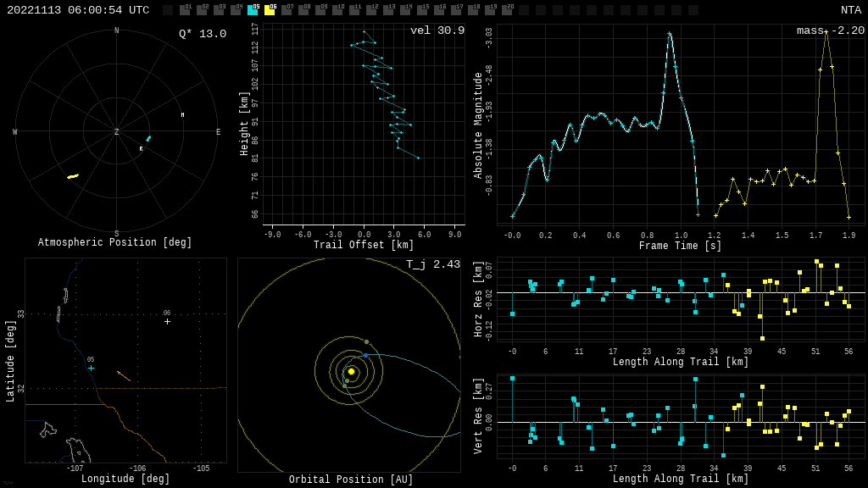Click the T_j 2.43 Tisserand value

coord(432,264)
